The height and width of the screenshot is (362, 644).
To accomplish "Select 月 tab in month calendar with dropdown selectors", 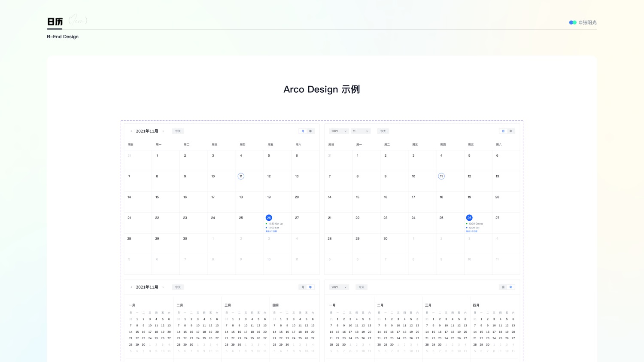I will [x=503, y=131].
